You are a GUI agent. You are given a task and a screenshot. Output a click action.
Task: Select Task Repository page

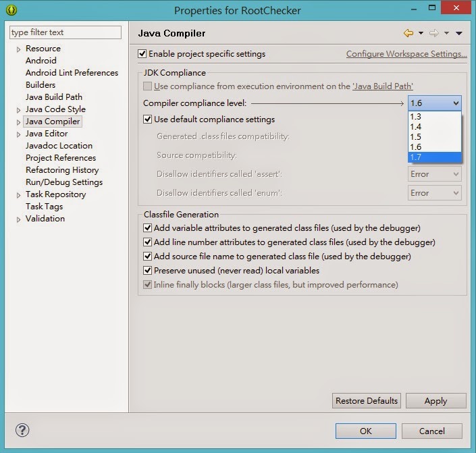point(55,194)
